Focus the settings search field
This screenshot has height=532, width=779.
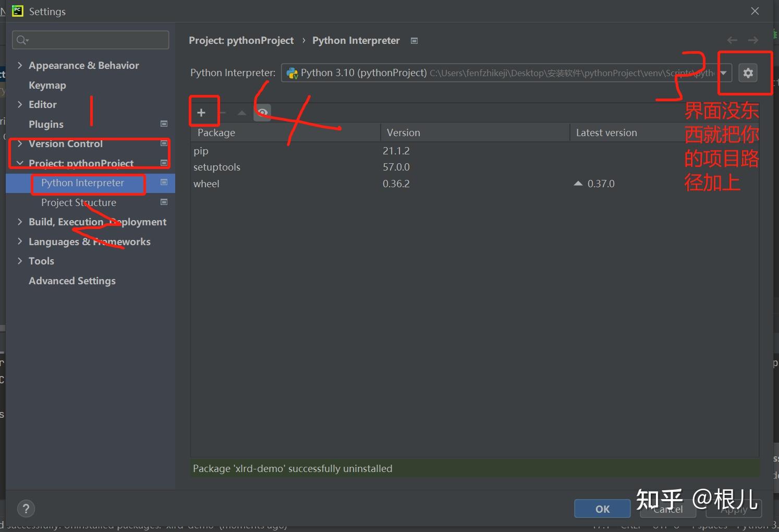tap(91, 40)
